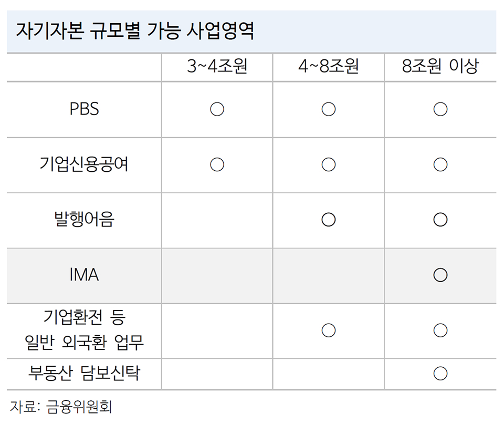Click the 부동산 담보신탁 row label
504x424 pixels.
click(x=84, y=374)
